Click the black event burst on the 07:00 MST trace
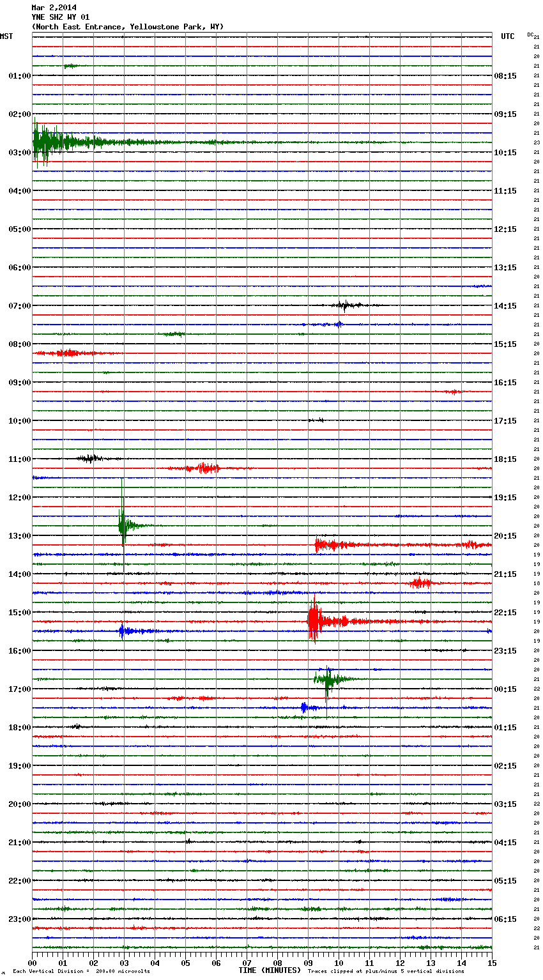The height and width of the screenshot is (980, 543). tap(346, 305)
